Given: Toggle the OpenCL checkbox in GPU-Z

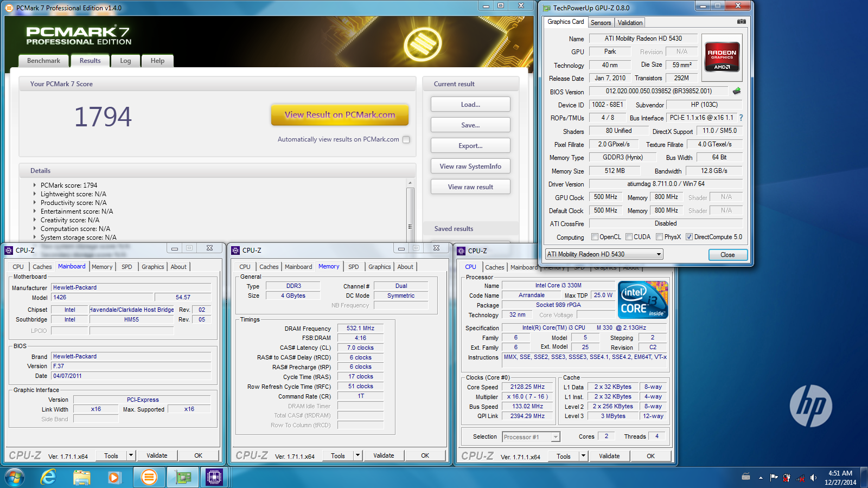Looking at the screenshot, I should coord(595,237).
